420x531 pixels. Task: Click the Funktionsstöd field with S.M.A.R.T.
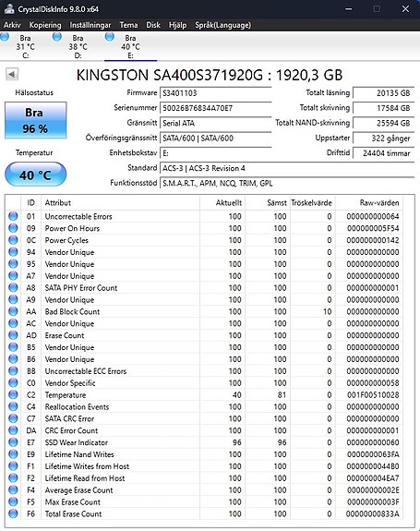point(287,183)
